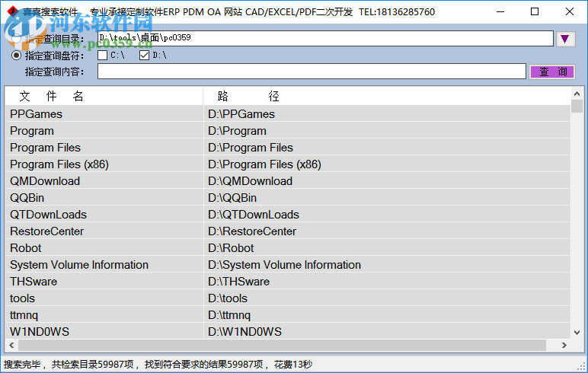
Task: Select the Program Files file name cell
Action: pos(104,148)
